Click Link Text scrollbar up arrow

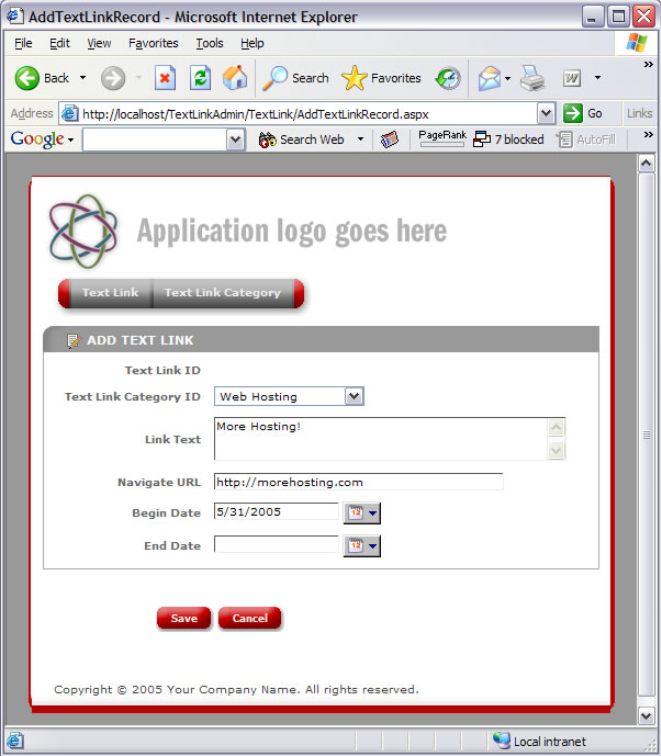click(x=556, y=428)
